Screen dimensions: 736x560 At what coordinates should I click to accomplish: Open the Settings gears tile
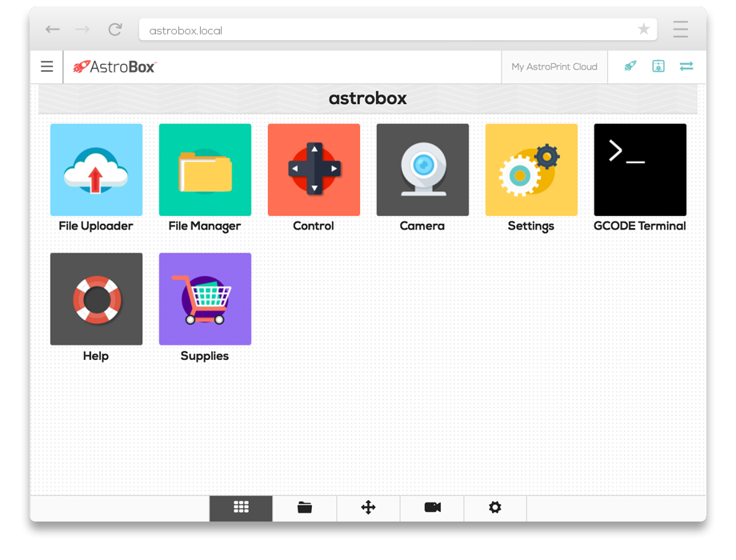click(x=531, y=170)
